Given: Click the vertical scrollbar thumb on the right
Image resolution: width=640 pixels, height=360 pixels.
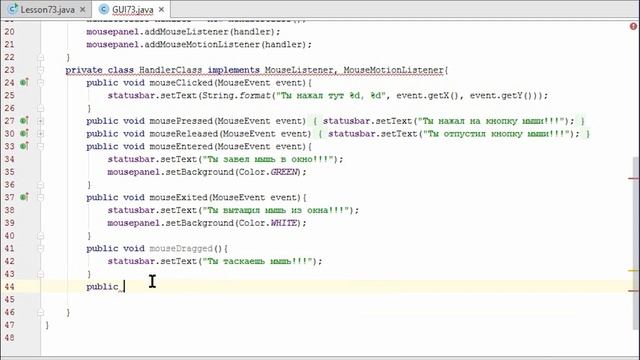Looking at the screenshot, I should click(636, 243).
